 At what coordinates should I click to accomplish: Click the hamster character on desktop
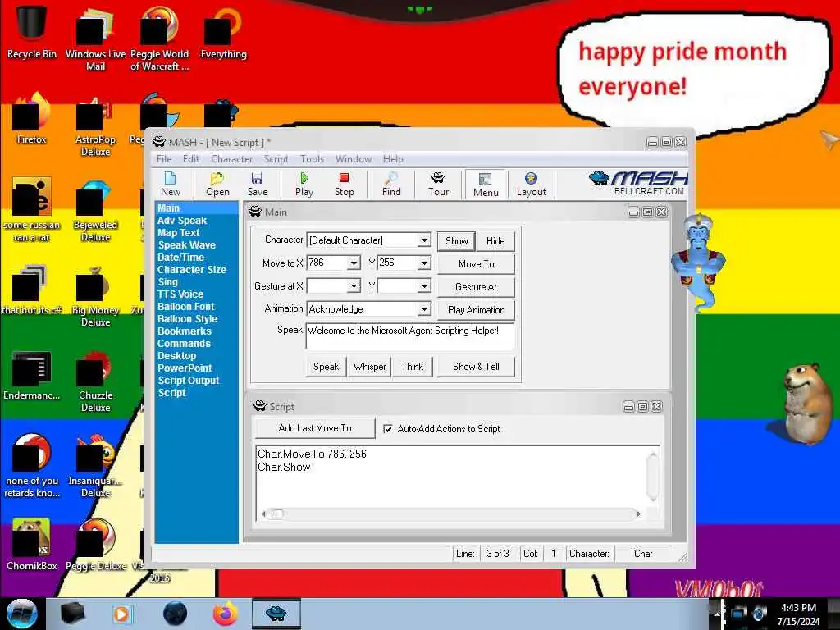[x=808, y=403]
